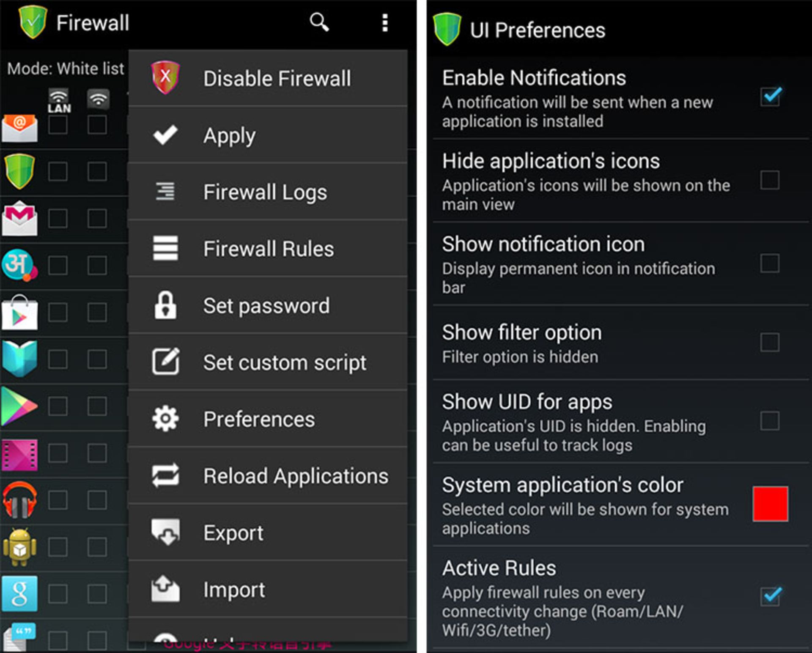Image resolution: width=812 pixels, height=653 pixels.
Task: Enable the Show UID for apps checkbox
Action: tap(770, 421)
